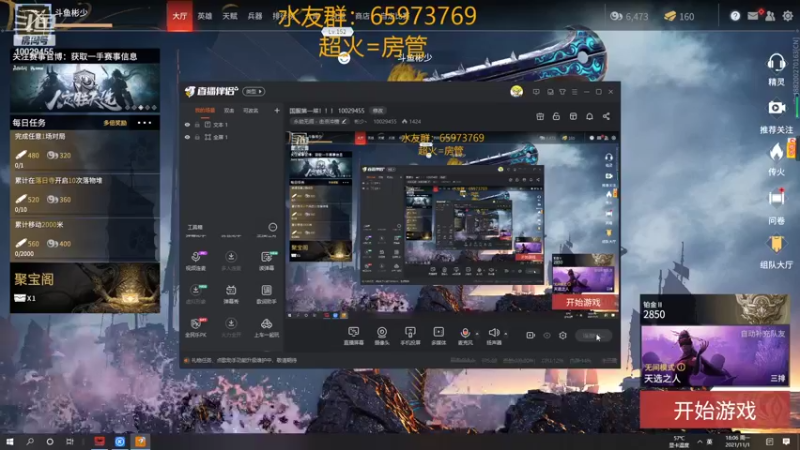Screen dimensions: 800x450
Task: Select the 天选之人 mode card in game
Action: click(714, 356)
